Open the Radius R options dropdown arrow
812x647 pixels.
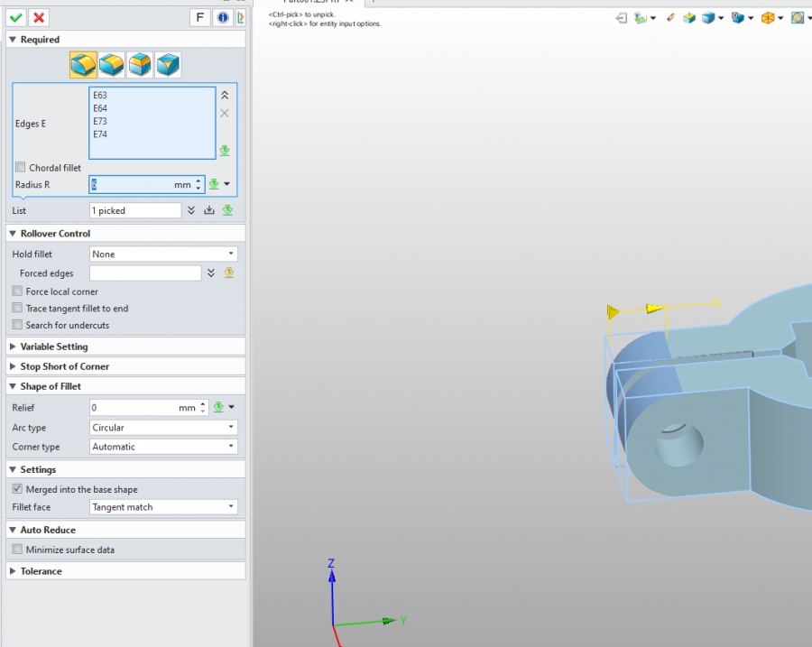coord(226,184)
